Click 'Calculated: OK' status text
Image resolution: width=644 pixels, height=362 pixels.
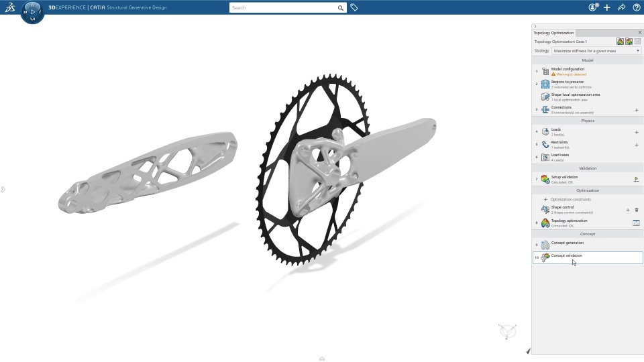562,182
